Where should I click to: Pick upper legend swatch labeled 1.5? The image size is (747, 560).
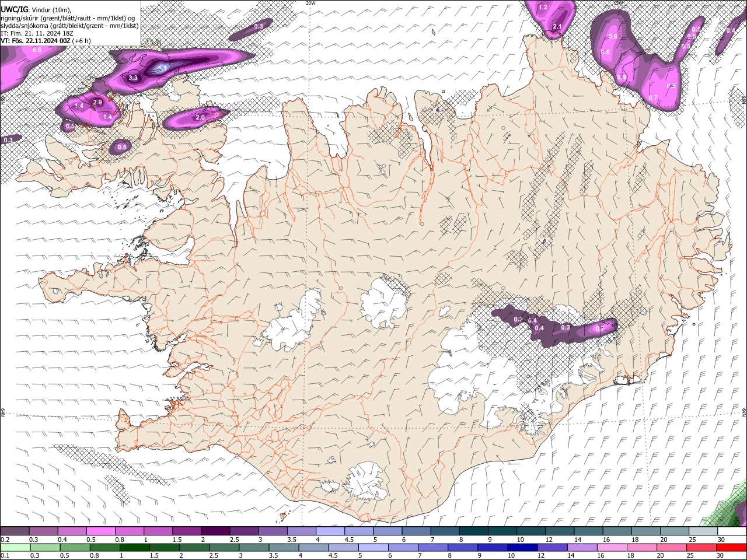[187, 531]
